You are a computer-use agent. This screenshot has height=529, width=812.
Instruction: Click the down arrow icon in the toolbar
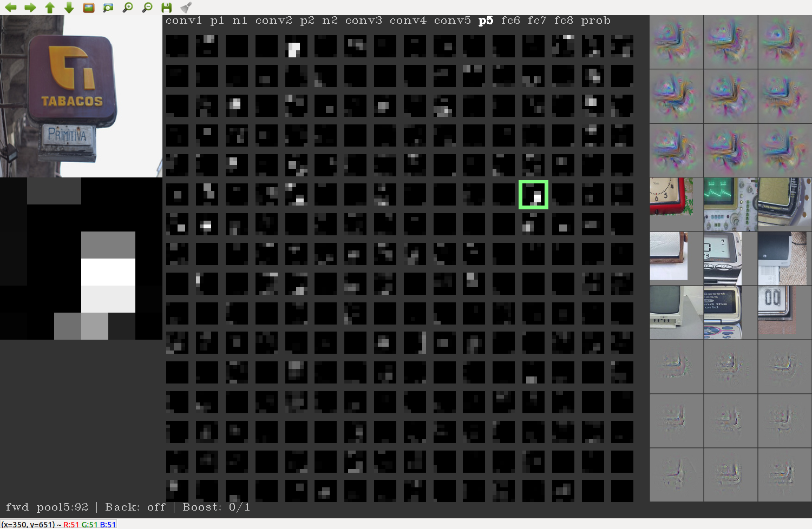pyautogui.click(x=68, y=8)
